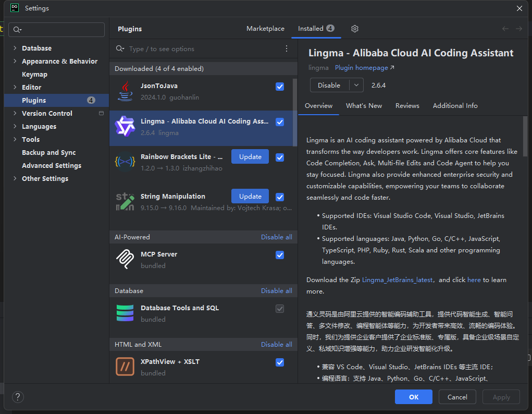The width and height of the screenshot is (532, 414).
Task: Expand the Tools settings node
Action: coord(15,139)
